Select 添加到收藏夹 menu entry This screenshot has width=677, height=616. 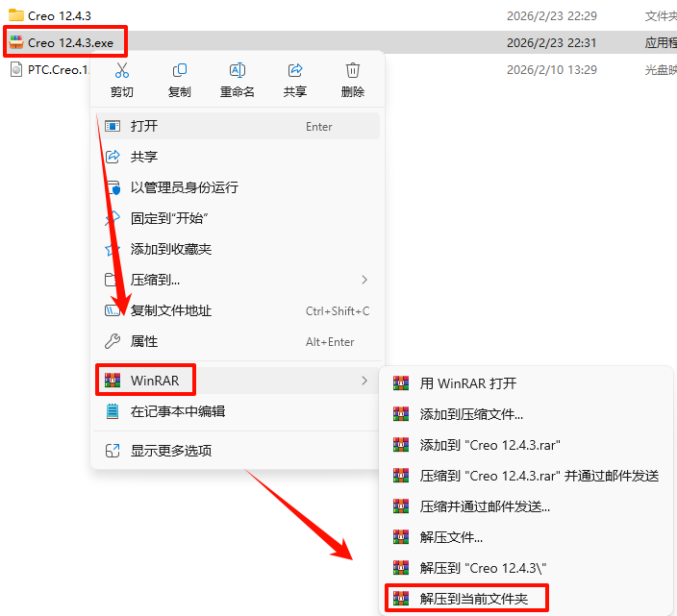tap(238, 249)
